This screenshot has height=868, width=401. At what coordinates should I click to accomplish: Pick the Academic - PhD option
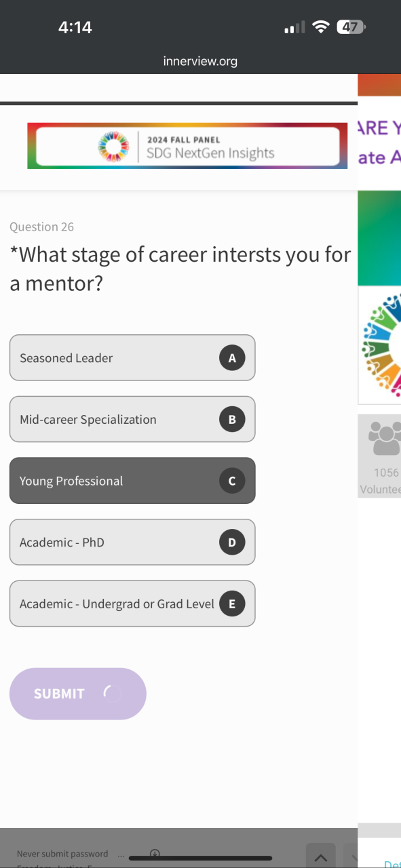click(x=132, y=542)
